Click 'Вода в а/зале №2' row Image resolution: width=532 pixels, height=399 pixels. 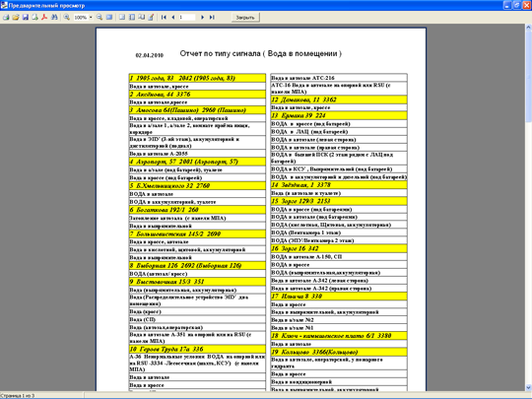(339, 320)
